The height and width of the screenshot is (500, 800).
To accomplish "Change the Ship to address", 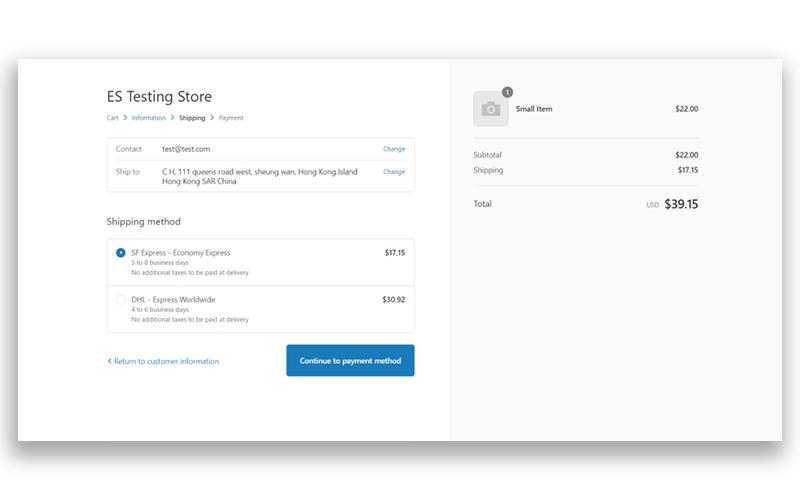I will coord(394,172).
